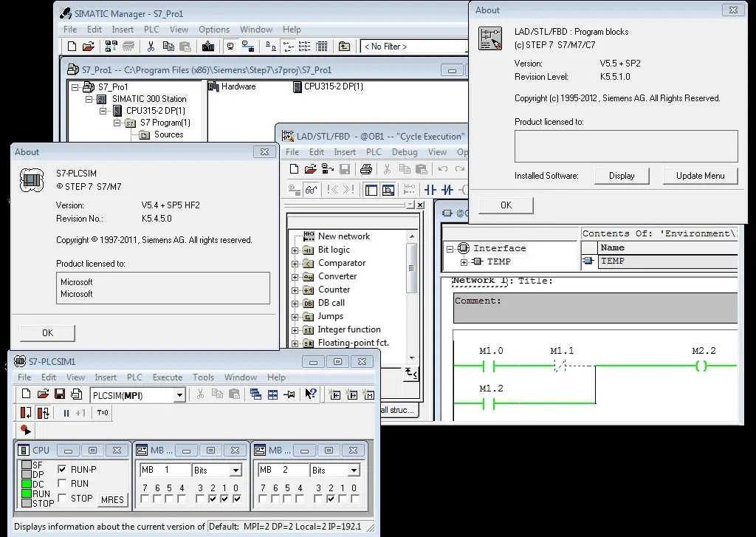Collapse SIMATIC 300 Station tree node

point(89,99)
